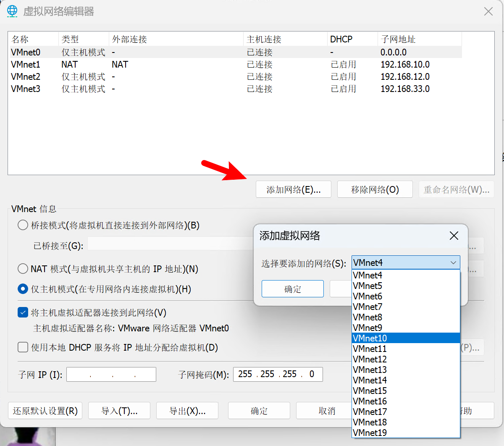
Task: Choose VMnet5 from the dropdown list
Action: 406,286
